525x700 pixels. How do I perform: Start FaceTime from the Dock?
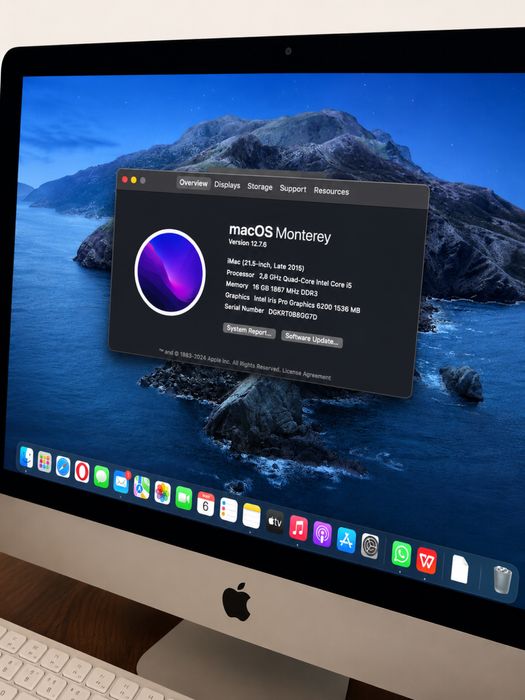coord(183,498)
